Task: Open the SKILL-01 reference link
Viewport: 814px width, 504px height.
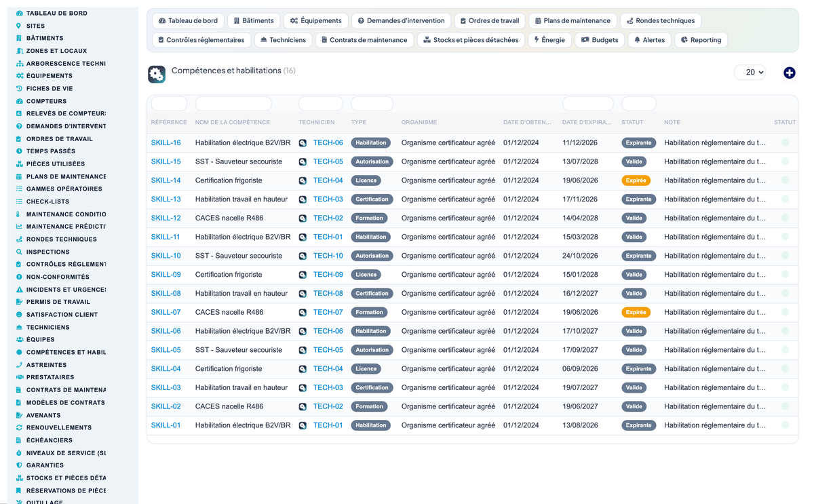Action: click(166, 425)
